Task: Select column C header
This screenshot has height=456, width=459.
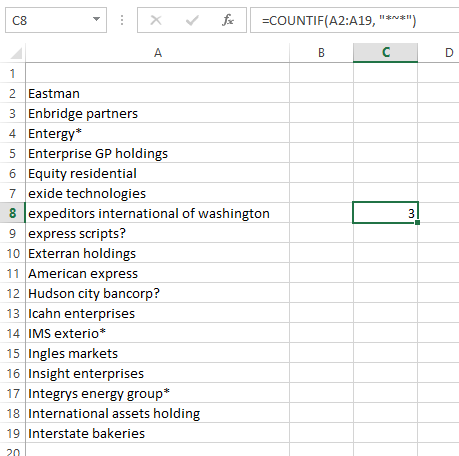Action: [385, 53]
